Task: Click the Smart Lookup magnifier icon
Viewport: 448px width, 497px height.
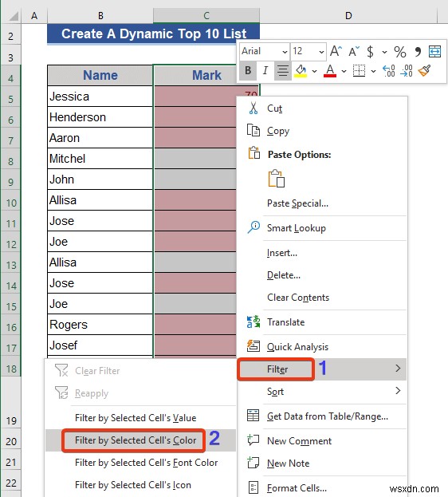Action: point(253,227)
